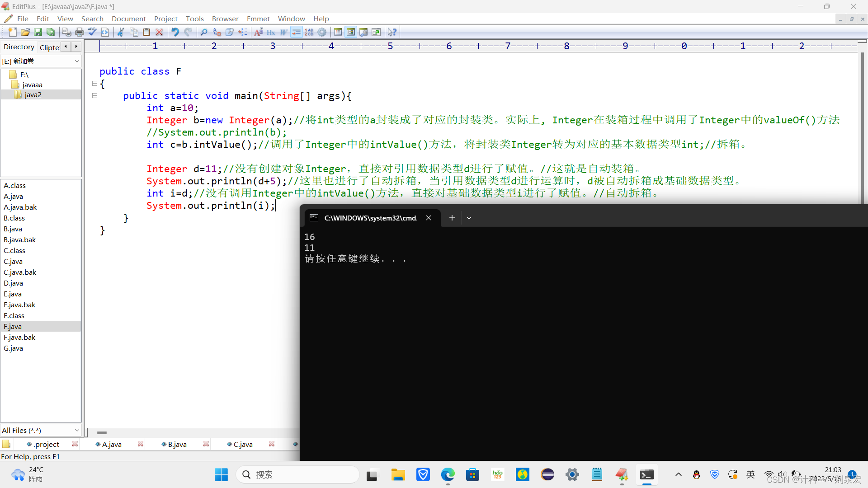This screenshot has width=868, height=488.
Task: Open B.java from the file list
Action: 13,229
